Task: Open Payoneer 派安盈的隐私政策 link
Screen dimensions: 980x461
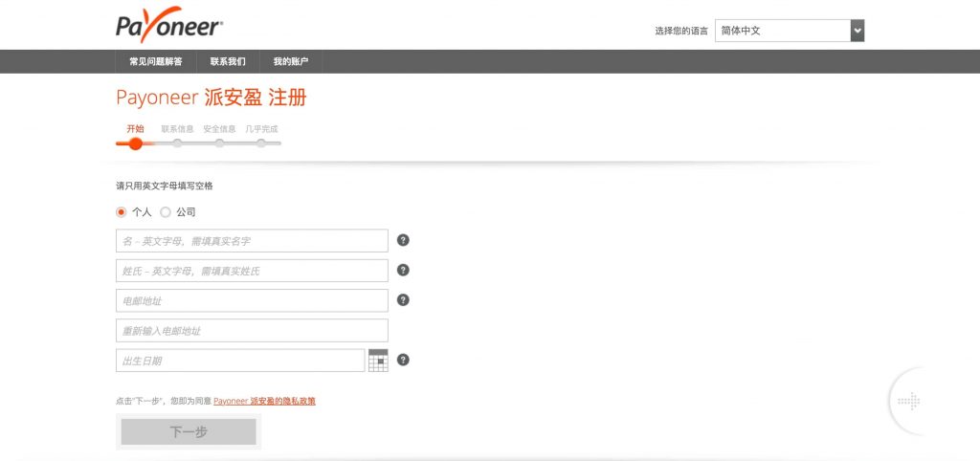Action: coord(264,401)
